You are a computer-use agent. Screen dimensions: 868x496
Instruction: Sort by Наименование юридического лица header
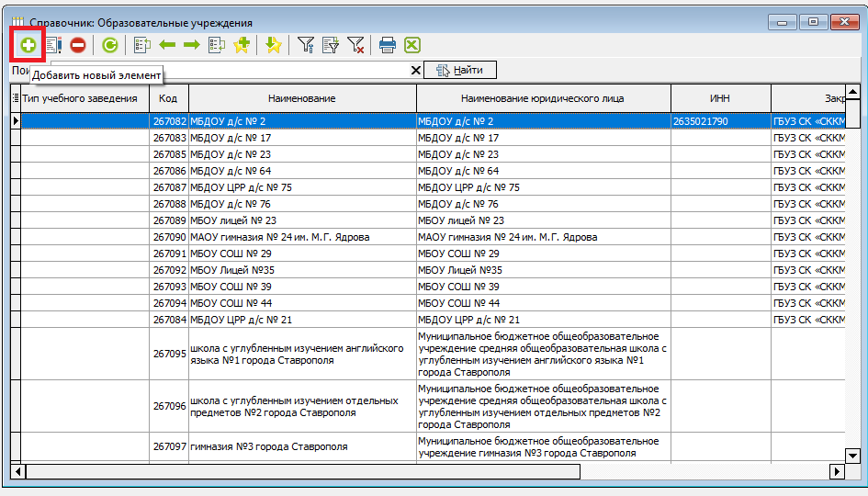pyautogui.click(x=543, y=98)
